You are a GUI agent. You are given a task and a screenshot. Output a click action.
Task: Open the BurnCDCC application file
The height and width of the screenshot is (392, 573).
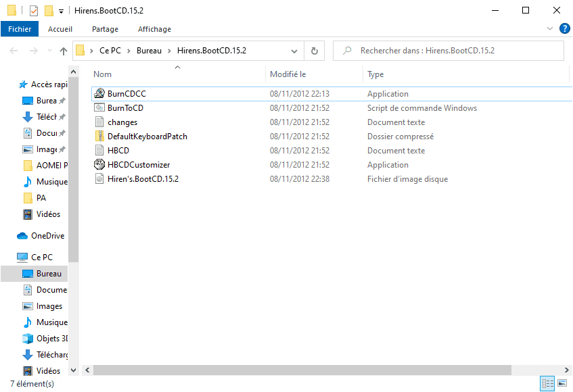127,94
